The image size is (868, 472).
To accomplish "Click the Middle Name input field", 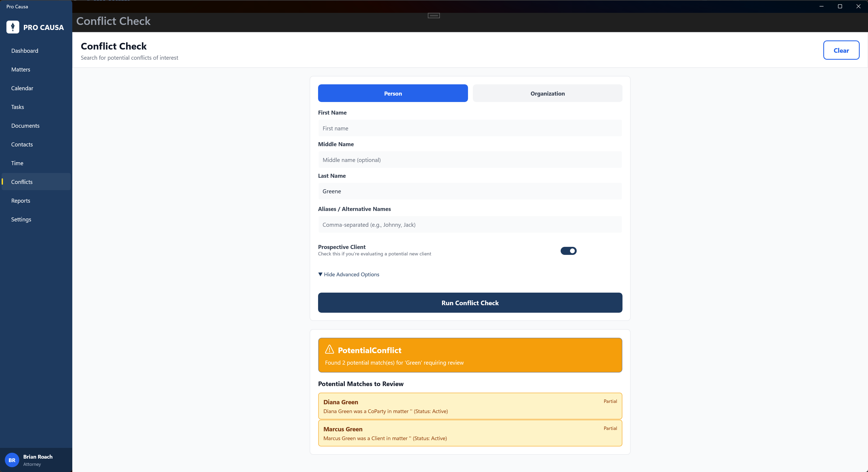I will coord(470,160).
